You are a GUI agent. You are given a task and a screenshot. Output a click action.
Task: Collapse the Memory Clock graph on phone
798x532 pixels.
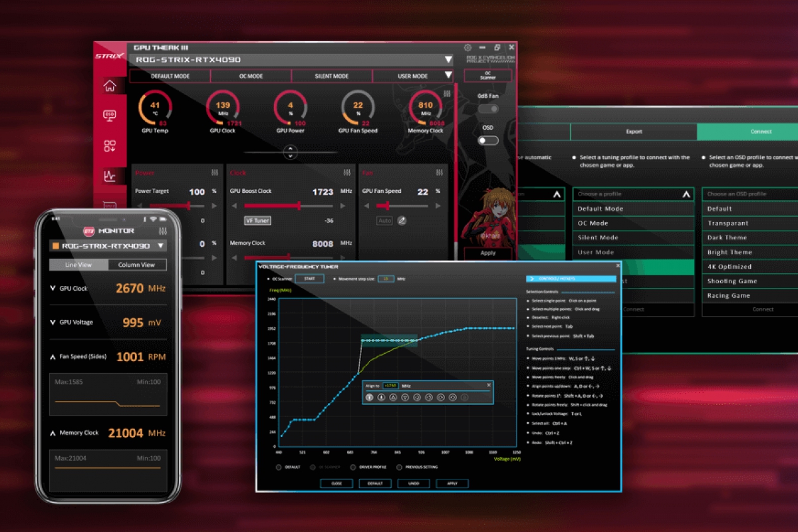53,433
